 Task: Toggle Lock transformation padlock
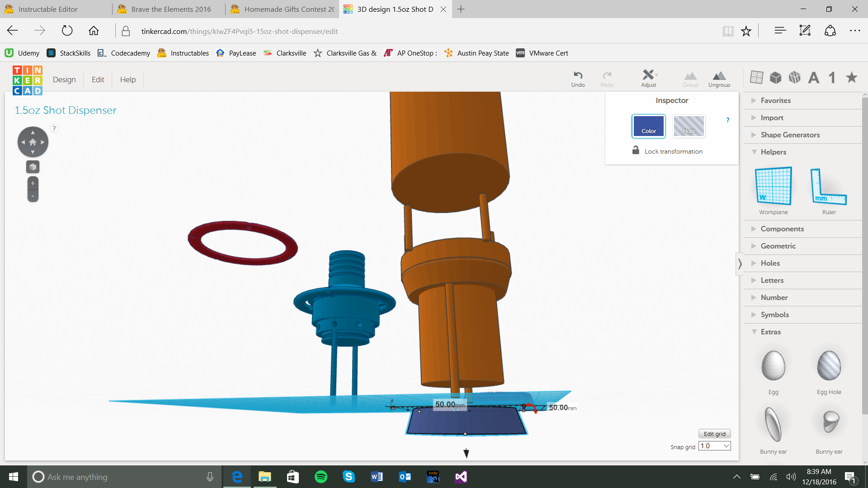click(636, 150)
